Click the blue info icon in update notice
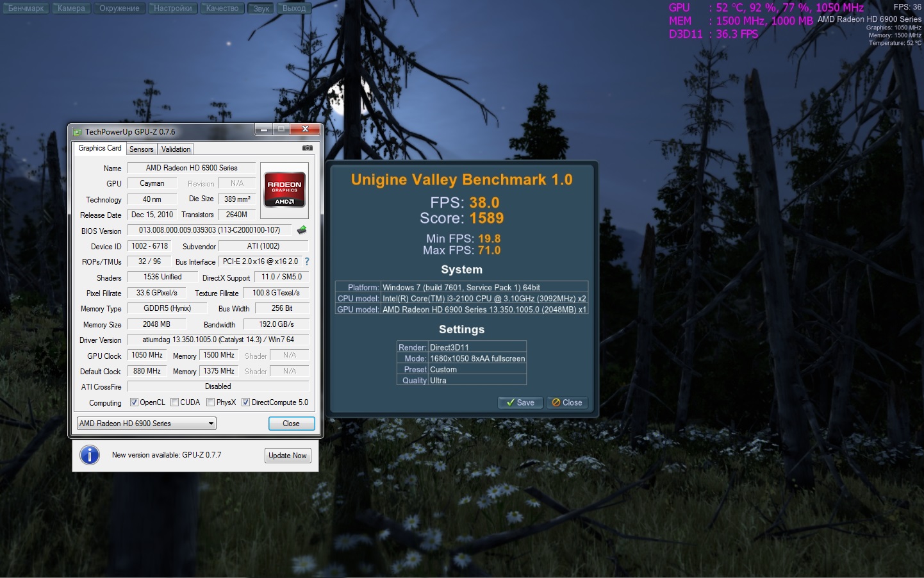 click(x=90, y=455)
